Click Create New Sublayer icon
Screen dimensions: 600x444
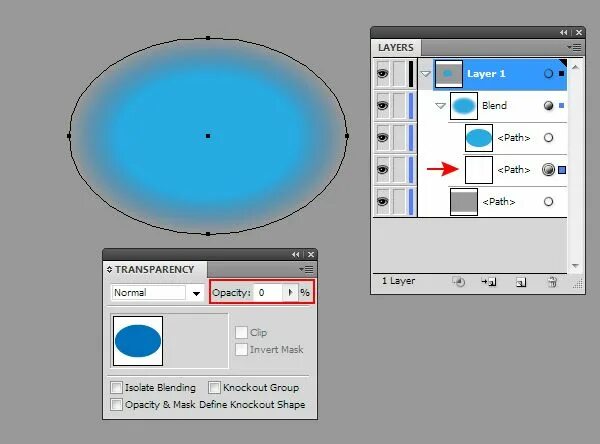point(489,282)
